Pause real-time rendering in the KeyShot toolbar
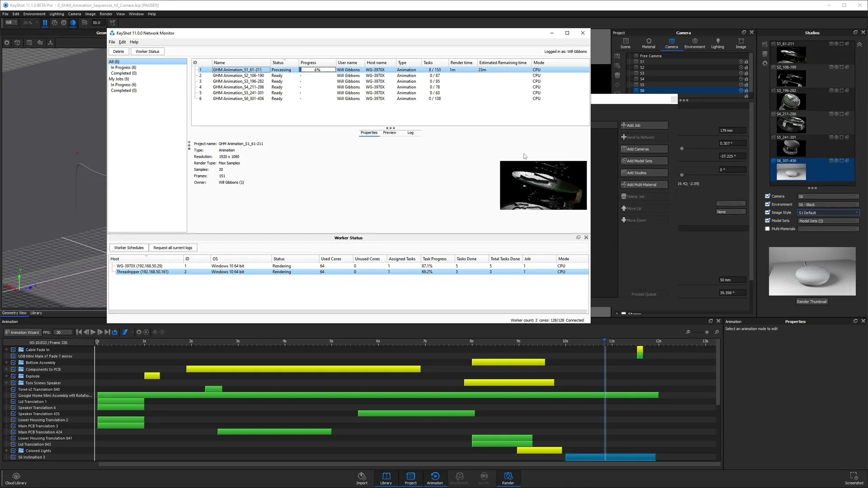This screenshot has height=488, width=868. tap(45, 23)
